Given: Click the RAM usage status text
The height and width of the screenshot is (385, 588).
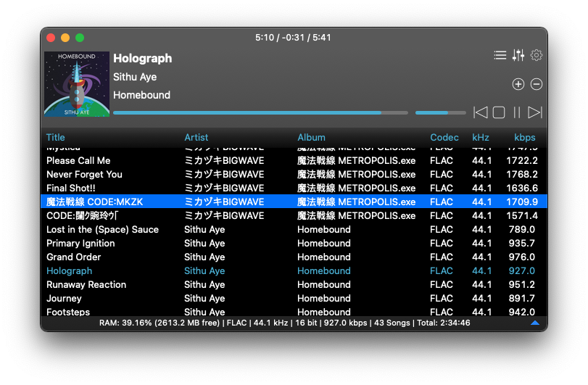Looking at the screenshot, I should pos(160,323).
